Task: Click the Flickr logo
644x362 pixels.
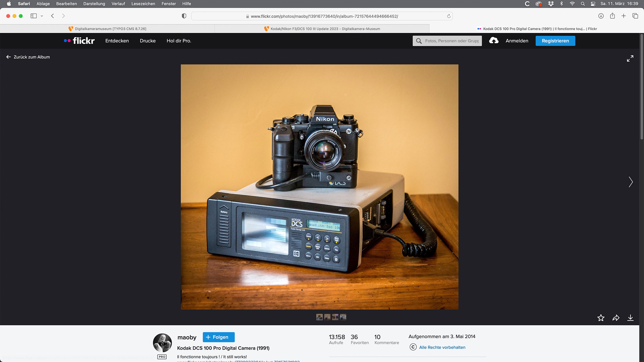Action: pyautogui.click(x=79, y=41)
